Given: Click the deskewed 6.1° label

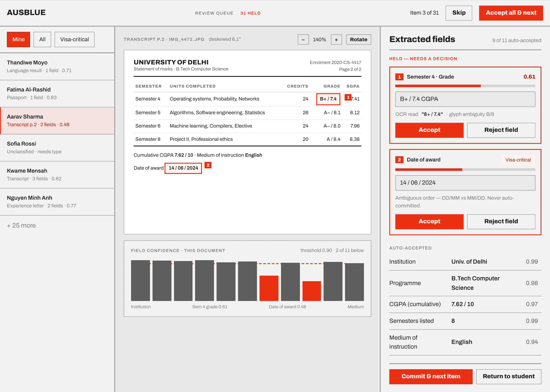Looking at the screenshot, I should (225, 39).
